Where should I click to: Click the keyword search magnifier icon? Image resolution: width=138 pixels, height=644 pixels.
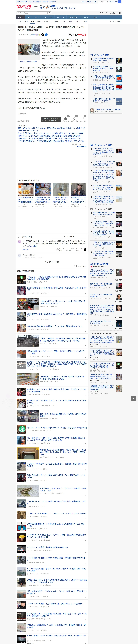tap(49, 13)
